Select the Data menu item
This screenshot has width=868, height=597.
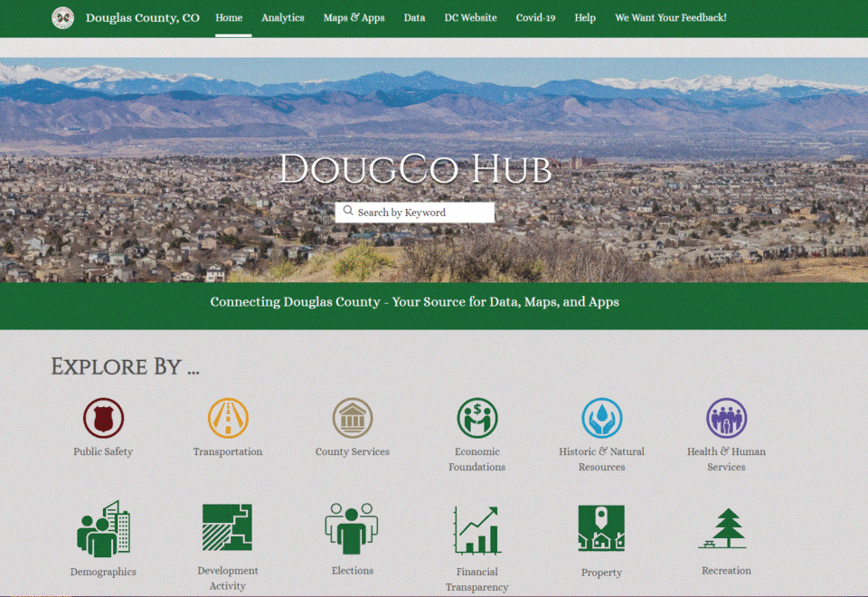pyautogui.click(x=414, y=17)
